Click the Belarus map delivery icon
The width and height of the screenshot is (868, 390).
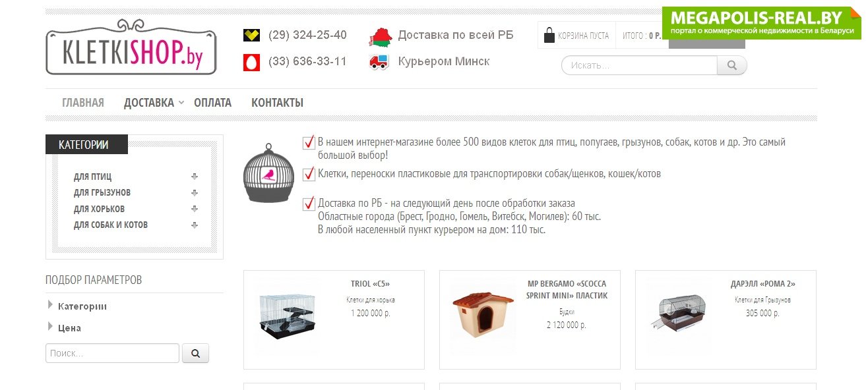380,37
